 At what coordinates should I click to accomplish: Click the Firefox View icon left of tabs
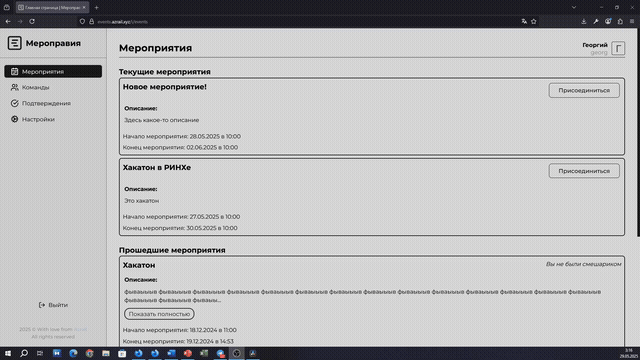(x=7, y=7)
